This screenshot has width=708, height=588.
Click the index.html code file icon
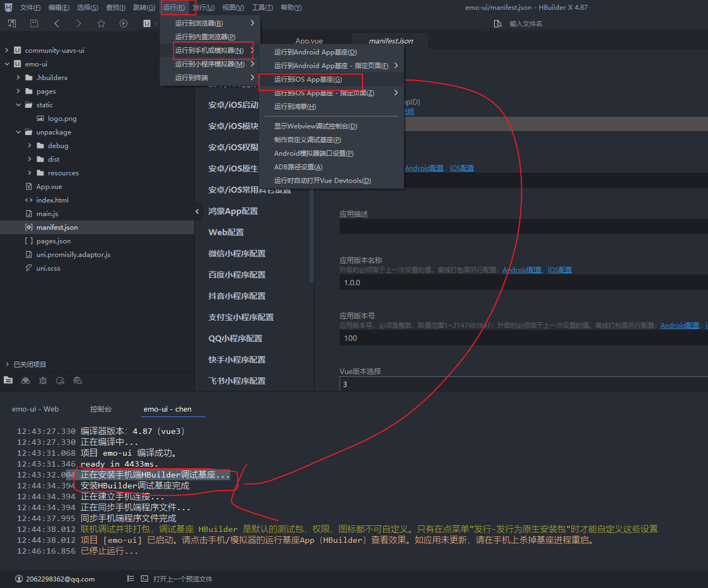[x=29, y=200]
